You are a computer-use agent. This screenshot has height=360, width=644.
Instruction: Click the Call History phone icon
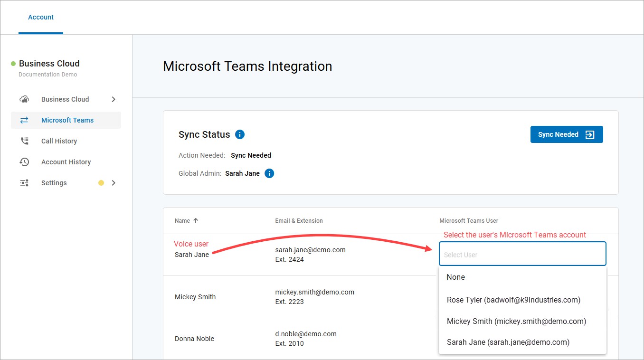pos(24,141)
